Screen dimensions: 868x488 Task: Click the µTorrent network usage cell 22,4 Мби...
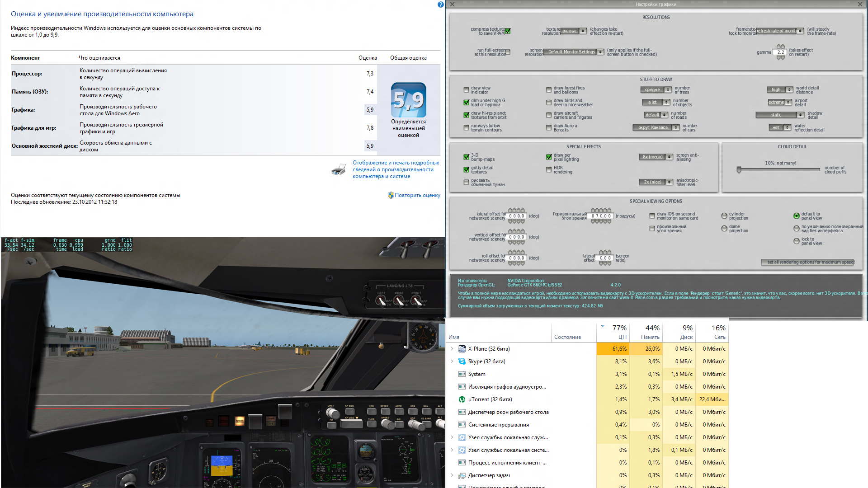(x=712, y=399)
